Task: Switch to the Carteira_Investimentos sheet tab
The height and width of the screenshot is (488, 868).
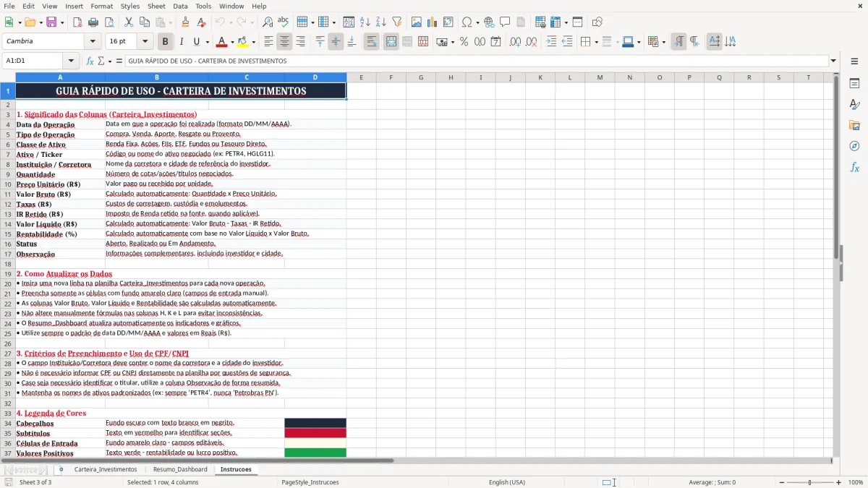Action: tap(106, 469)
